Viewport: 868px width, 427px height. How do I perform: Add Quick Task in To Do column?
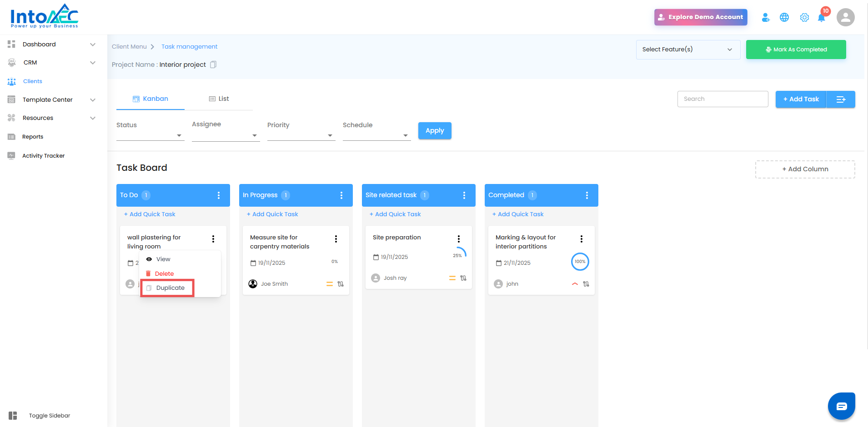coord(150,214)
